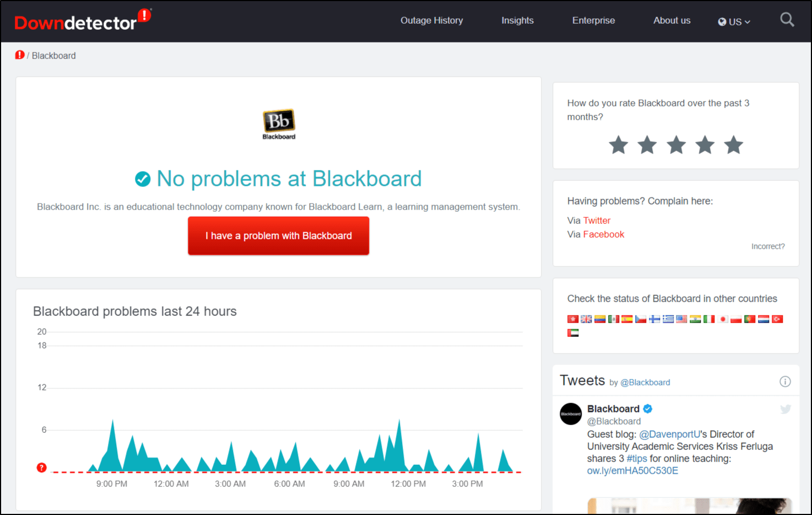Open Blackboard's black profile avatar
The height and width of the screenshot is (515, 812).
click(x=571, y=414)
